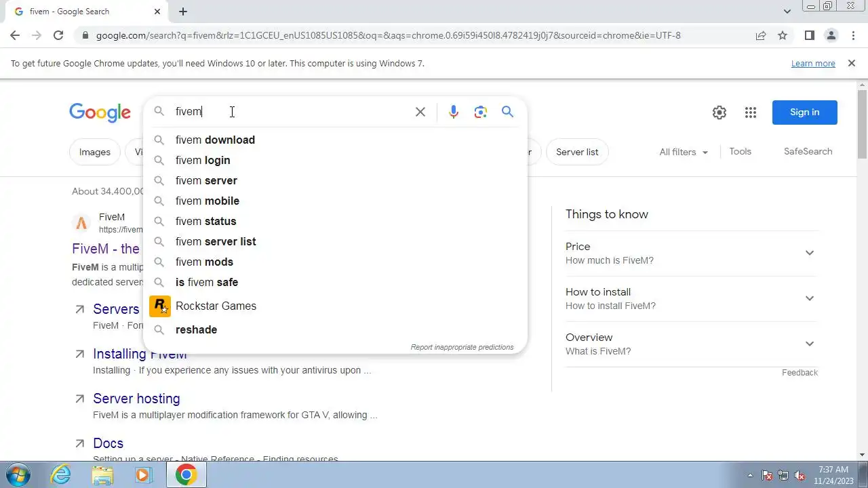Image resolution: width=868 pixels, height=488 pixels.
Task: Click the Rockstar Games suggestion logo
Action: point(160,306)
